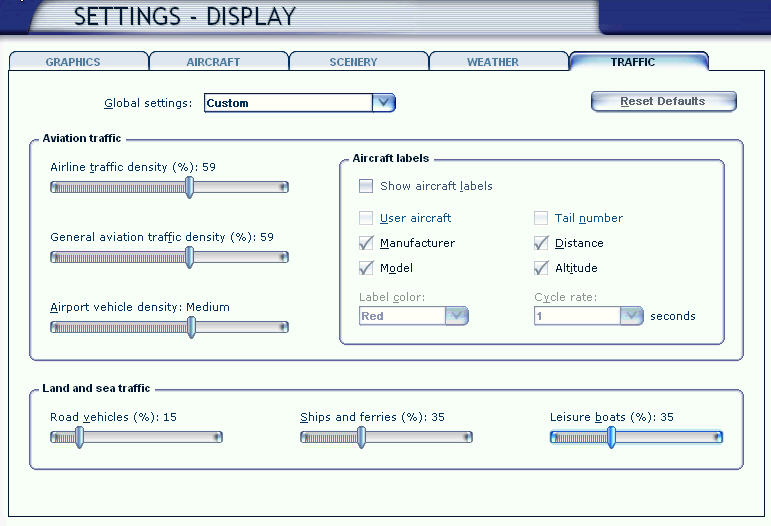Click the General aviation traffic density slider

(189, 257)
